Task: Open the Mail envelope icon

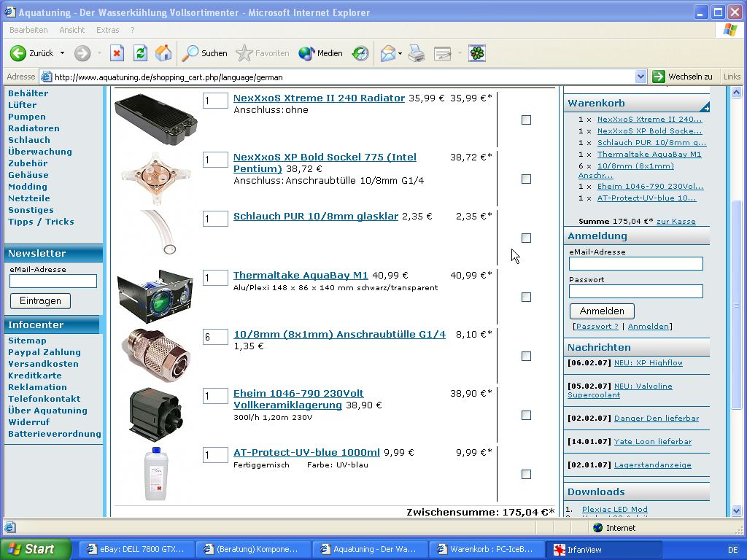Action: pyautogui.click(x=388, y=53)
